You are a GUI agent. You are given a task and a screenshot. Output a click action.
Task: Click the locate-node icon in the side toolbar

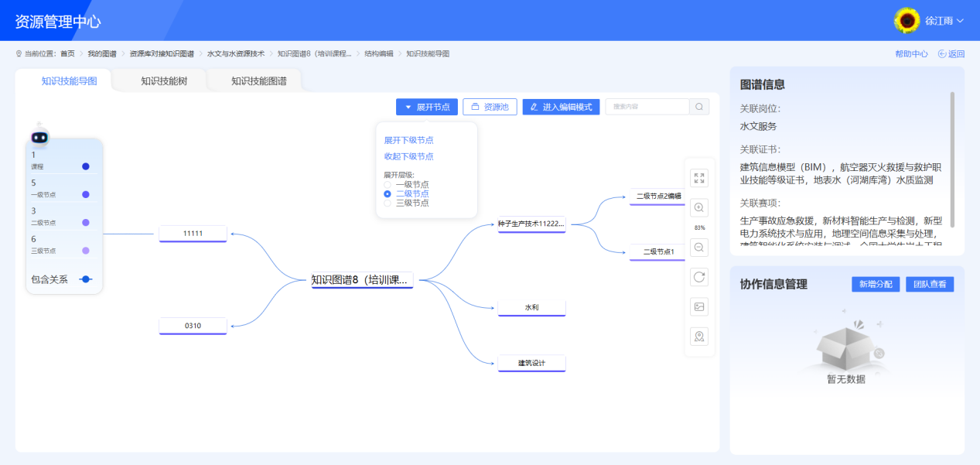tap(699, 337)
